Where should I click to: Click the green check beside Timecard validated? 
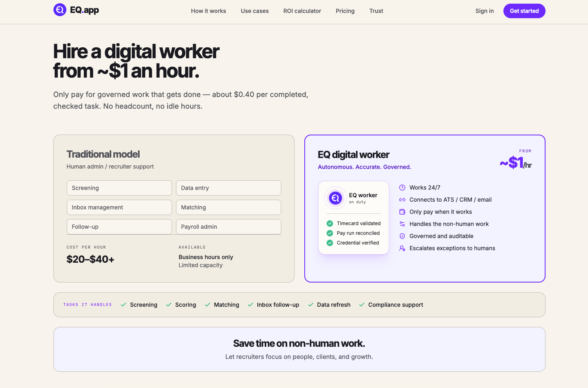(330, 224)
